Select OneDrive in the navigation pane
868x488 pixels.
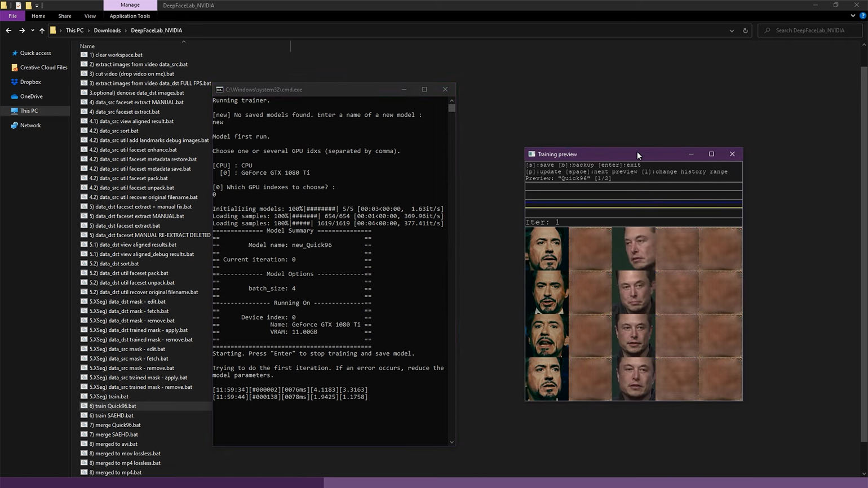coord(31,96)
